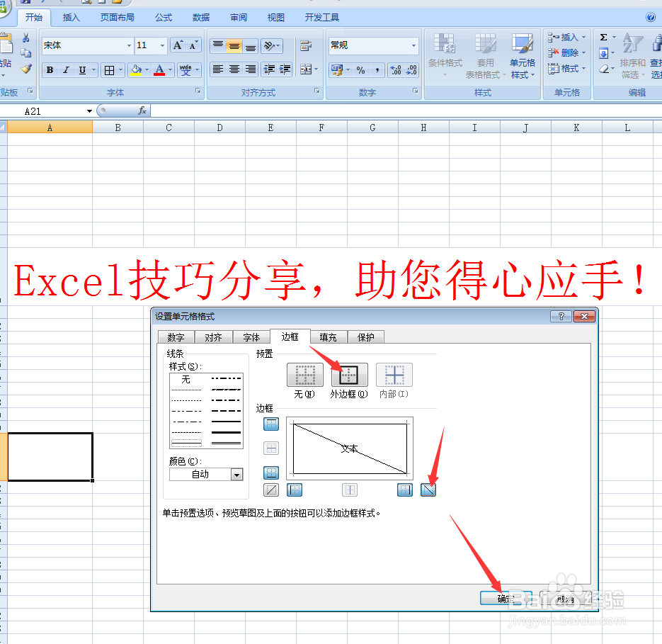Pick the red font color swatch

tap(160, 70)
